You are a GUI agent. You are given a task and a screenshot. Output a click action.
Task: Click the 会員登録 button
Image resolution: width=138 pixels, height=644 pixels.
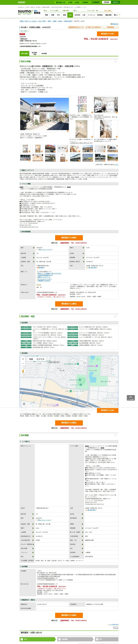tap(106, 2)
